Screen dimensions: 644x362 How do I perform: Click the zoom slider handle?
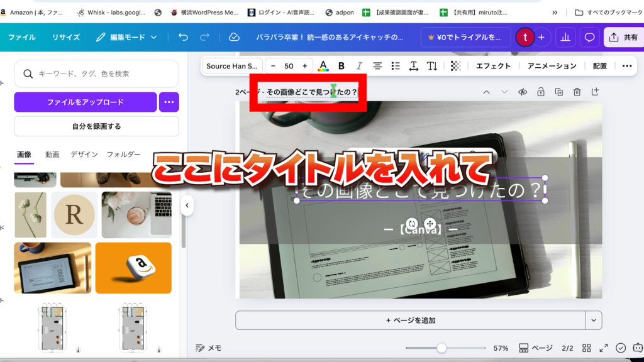[x=441, y=348]
